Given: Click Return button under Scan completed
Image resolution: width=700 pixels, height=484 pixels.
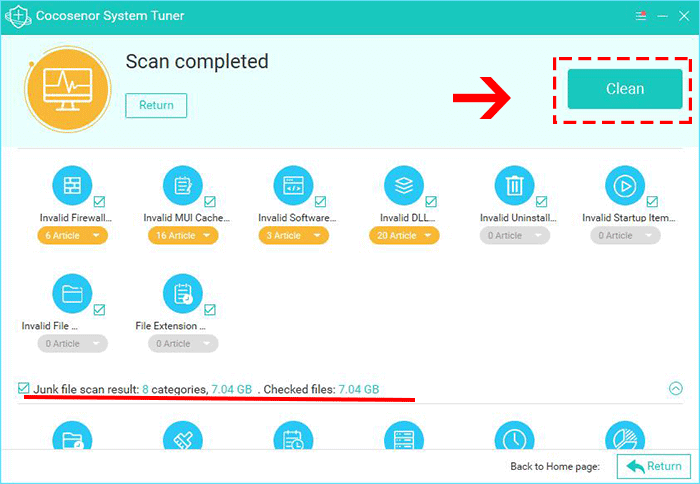Looking at the screenshot, I should coord(156,105).
